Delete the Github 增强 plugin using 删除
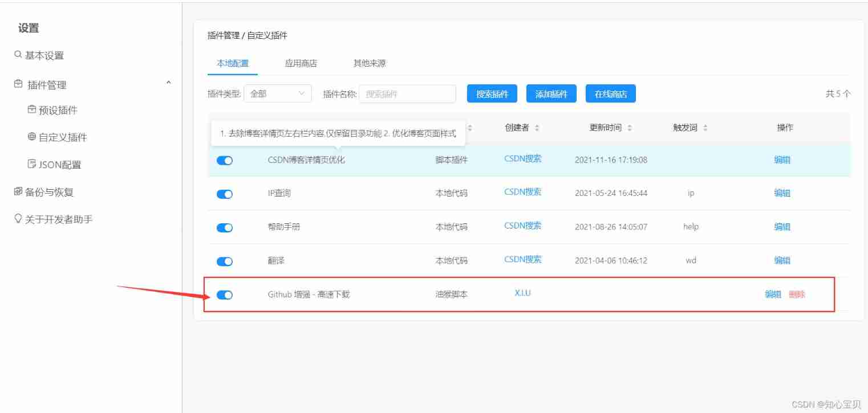 [798, 295]
